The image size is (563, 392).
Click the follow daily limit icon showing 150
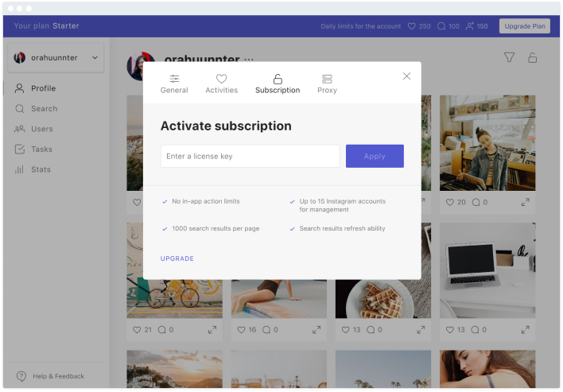pyautogui.click(x=470, y=26)
